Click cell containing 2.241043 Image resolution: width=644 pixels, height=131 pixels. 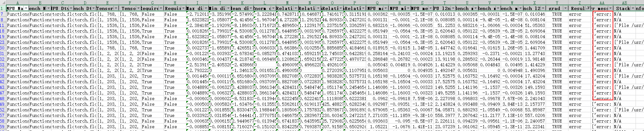click(534, 98)
